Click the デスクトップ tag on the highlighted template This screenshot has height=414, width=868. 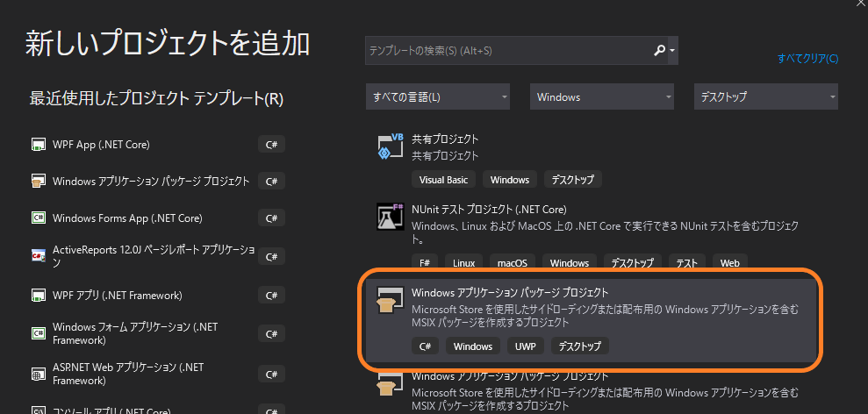click(x=579, y=346)
